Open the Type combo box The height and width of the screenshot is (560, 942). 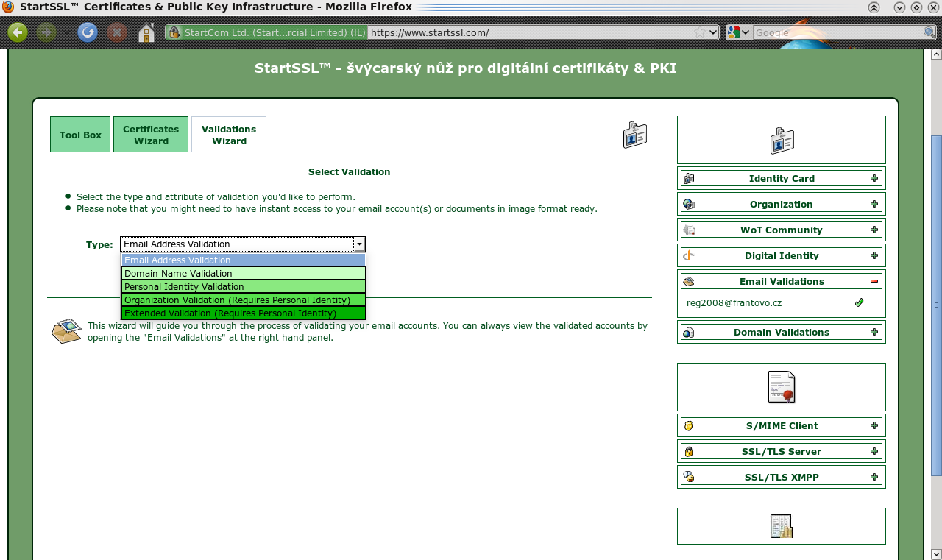(243, 244)
